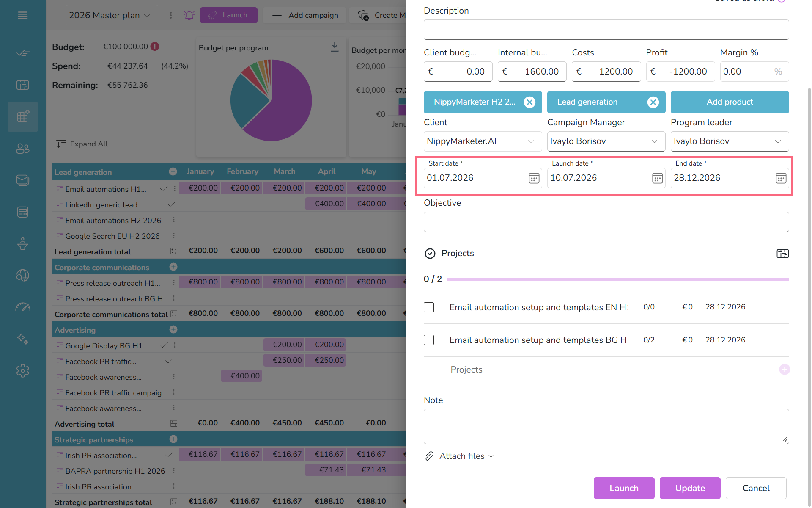Open the Client NippyMarketer.AI dropdown
This screenshot has width=812, height=508.
click(483, 141)
